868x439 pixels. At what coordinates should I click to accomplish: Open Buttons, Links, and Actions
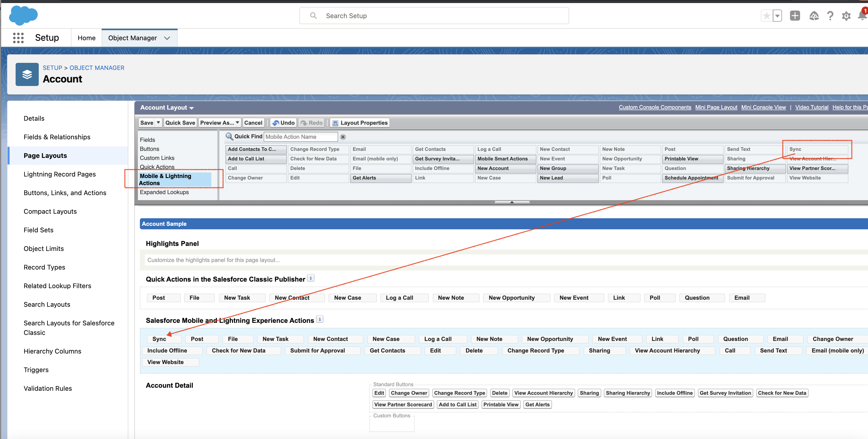pos(65,193)
